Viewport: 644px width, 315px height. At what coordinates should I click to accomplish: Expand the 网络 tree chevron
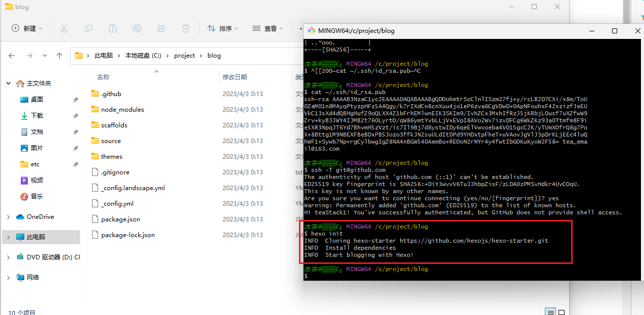click(8, 278)
